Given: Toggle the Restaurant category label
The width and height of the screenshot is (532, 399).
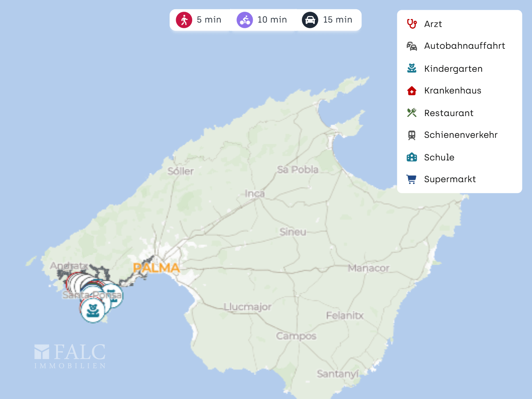Looking at the screenshot, I should [449, 113].
